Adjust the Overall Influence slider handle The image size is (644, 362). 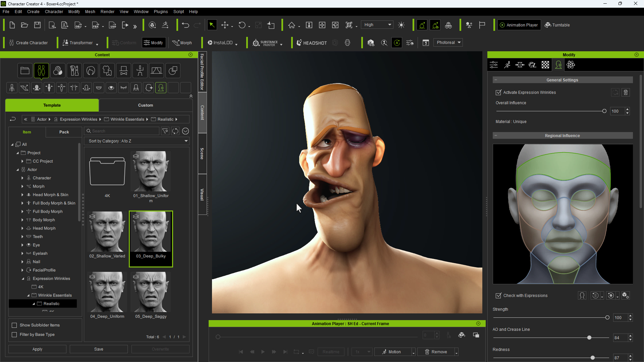(604, 111)
